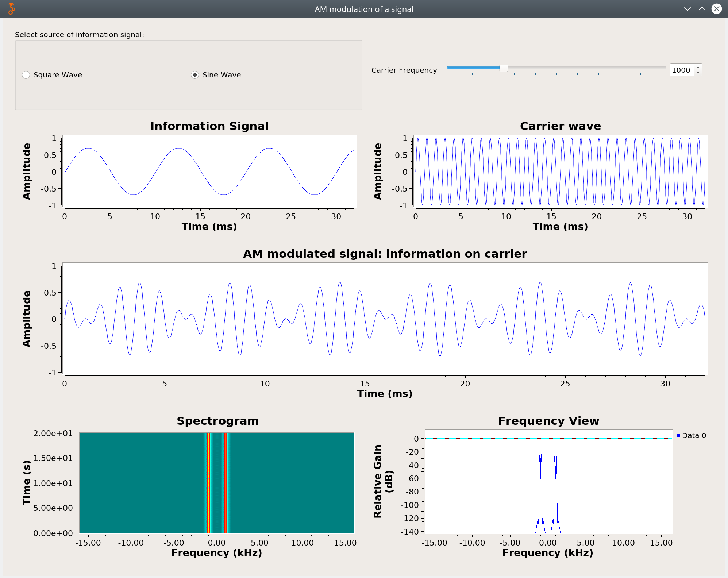Click the filled blue part of slider track

(x=473, y=68)
